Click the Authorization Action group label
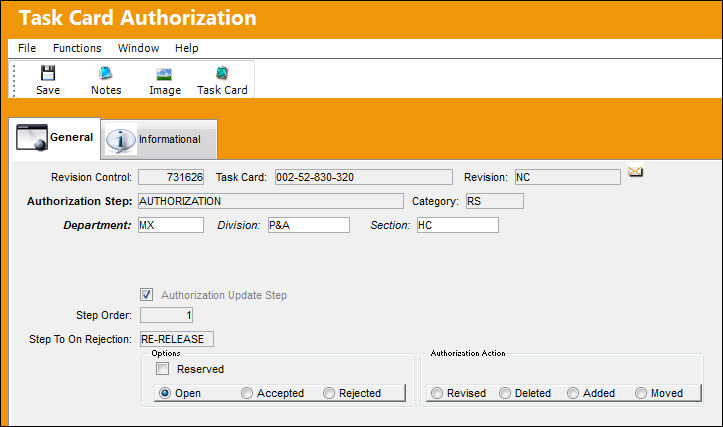This screenshot has width=723, height=427. click(x=468, y=353)
